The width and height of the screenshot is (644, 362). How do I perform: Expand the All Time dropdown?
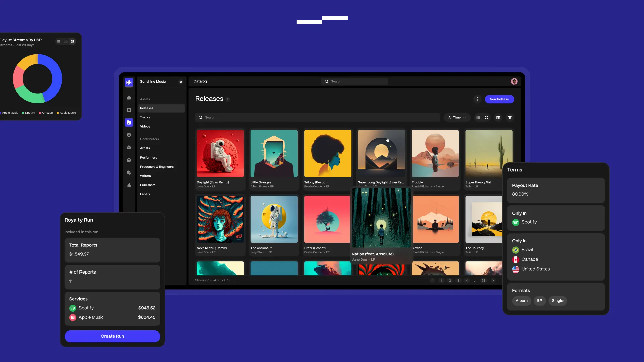[x=457, y=118]
